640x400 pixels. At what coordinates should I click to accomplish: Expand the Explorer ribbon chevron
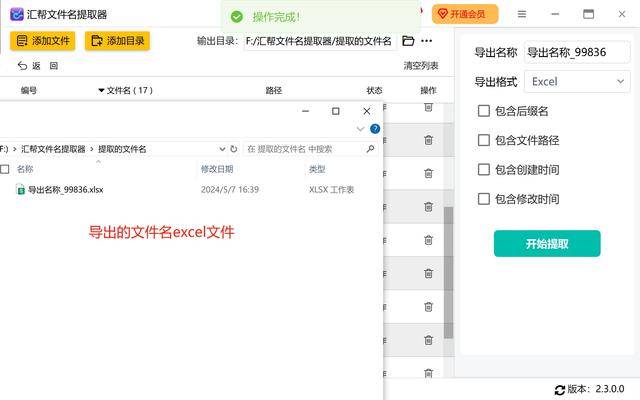360,129
